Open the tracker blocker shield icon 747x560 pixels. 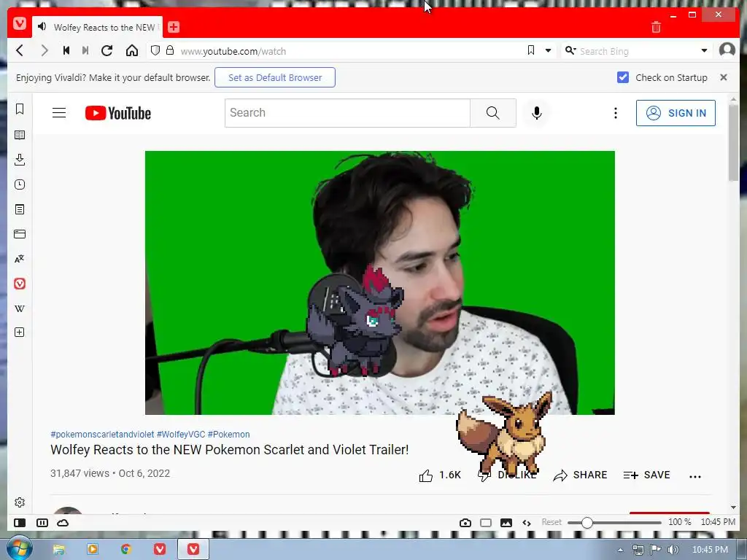click(x=155, y=50)
